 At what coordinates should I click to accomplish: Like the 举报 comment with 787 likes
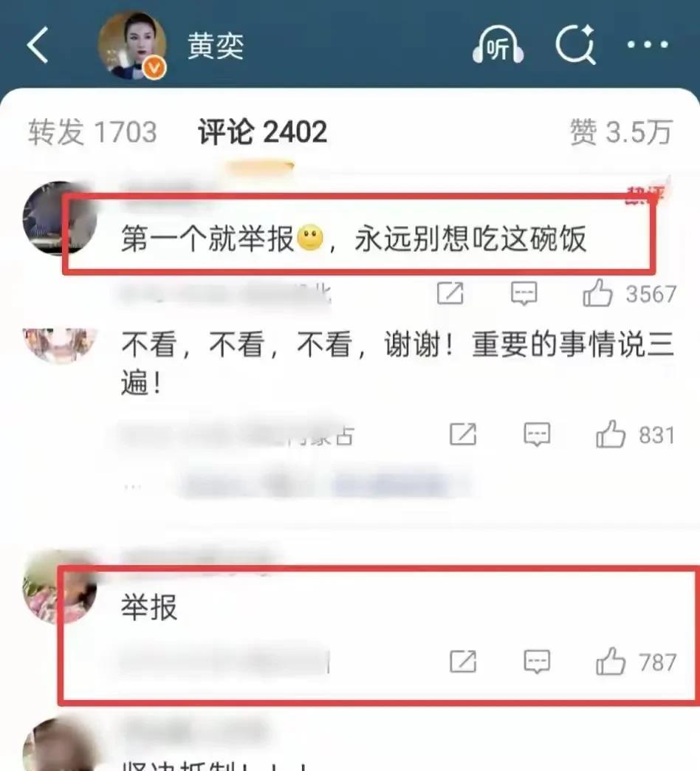tap(611, 662)
